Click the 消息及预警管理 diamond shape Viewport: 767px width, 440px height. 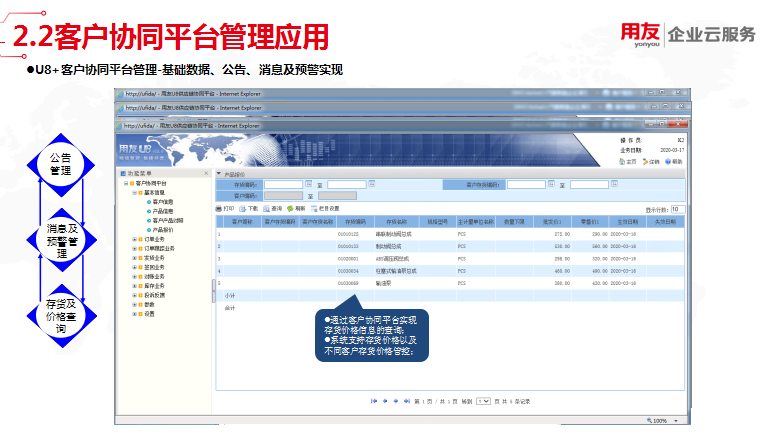tap(62, 240)
